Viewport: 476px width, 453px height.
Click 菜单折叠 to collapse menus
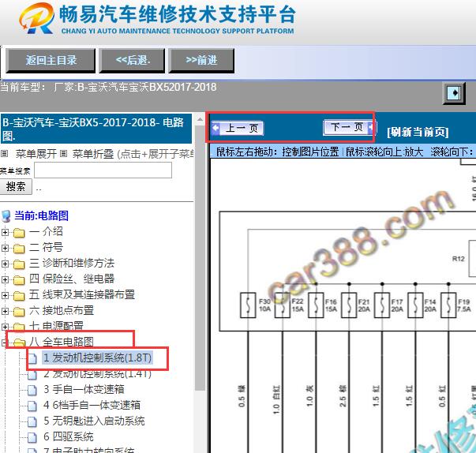click(x=93, y=154)
